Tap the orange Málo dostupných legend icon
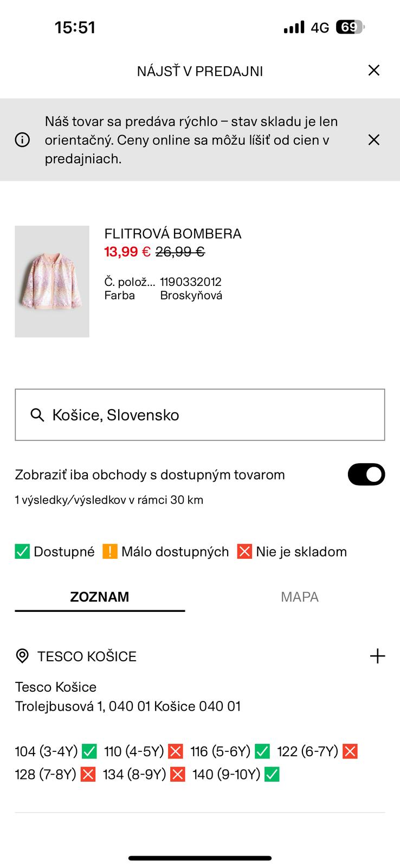 coord(110,552)
